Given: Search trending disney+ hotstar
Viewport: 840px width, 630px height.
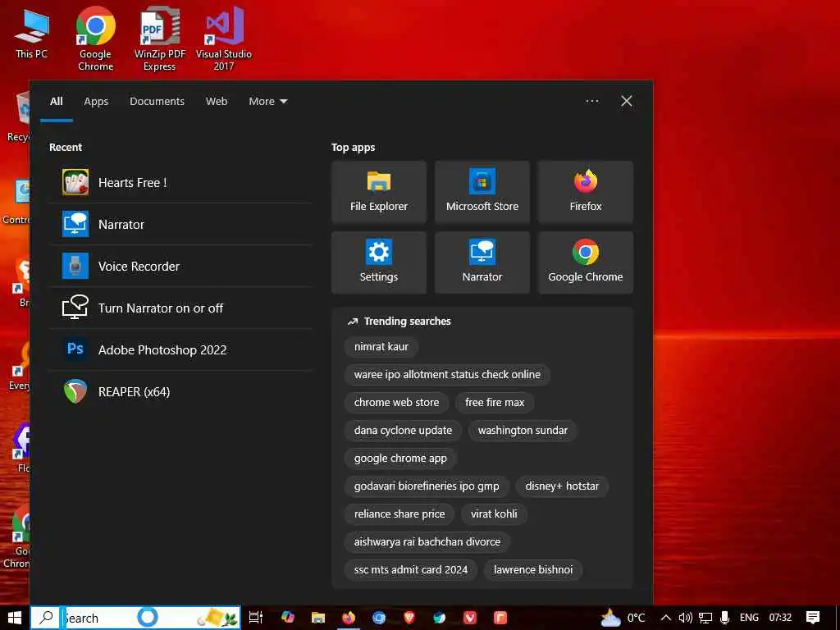Looking at the screenshot, I should coord(562,486).
